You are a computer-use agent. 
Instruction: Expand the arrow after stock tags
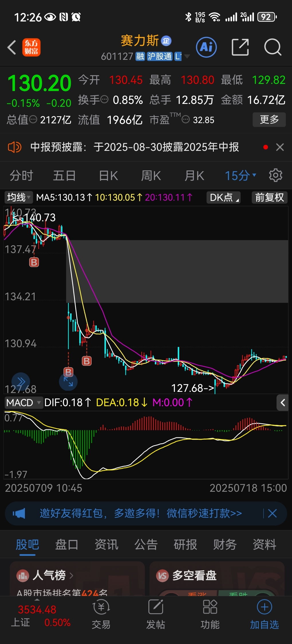click(x=187, y=56)
